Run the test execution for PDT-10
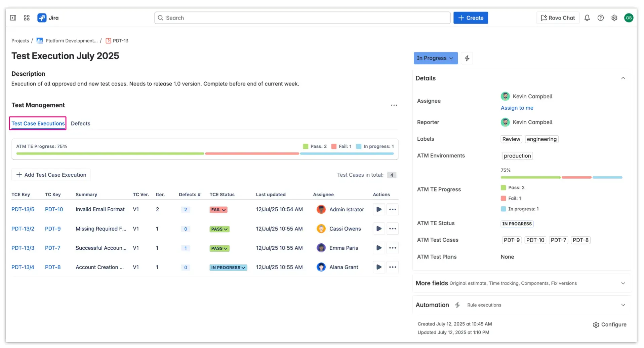The height and width of the screenshot is (348, 644). pyautogui.click(x=378, y=209)
